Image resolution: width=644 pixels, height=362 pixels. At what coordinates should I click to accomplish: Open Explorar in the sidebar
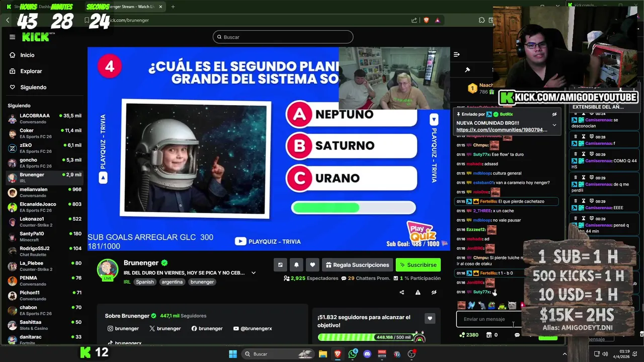pos(31,71)
